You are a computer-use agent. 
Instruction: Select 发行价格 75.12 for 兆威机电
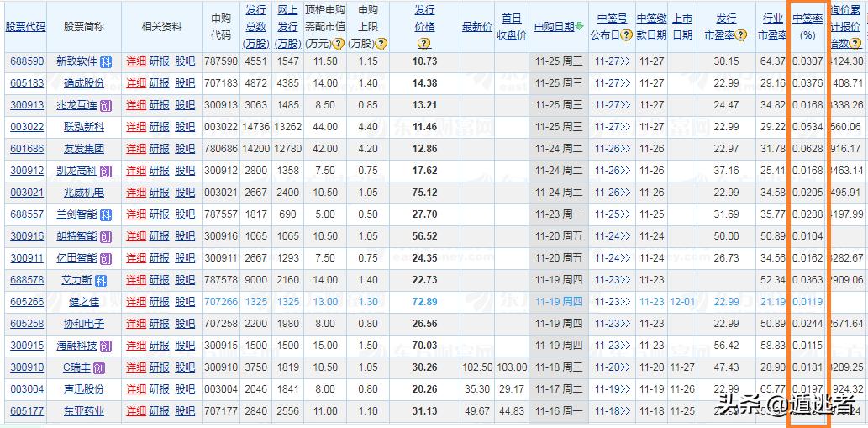(x=424, y=193)
